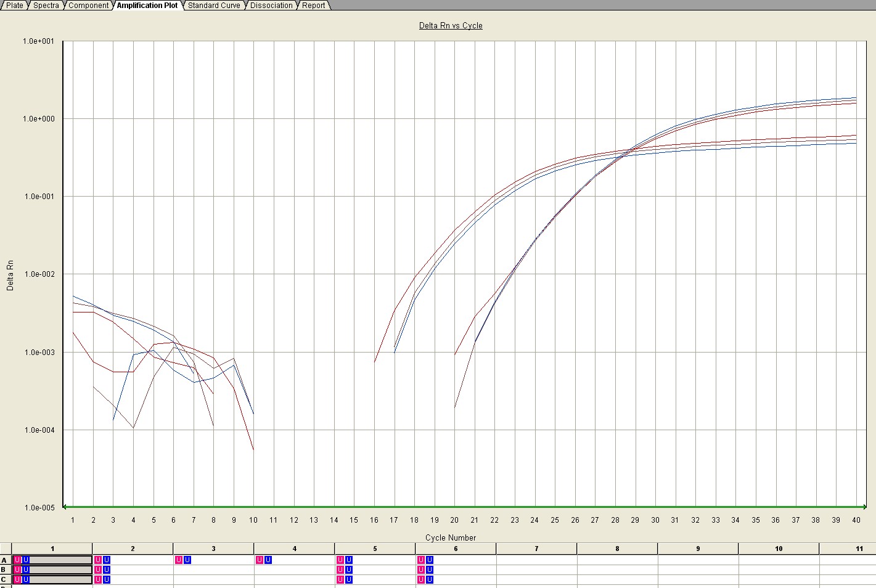Click pink U icon in well B1

17,570
